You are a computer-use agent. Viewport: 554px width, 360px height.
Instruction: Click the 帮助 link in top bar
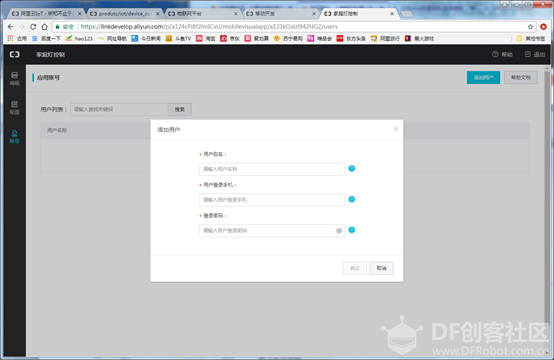coord(502,54)
